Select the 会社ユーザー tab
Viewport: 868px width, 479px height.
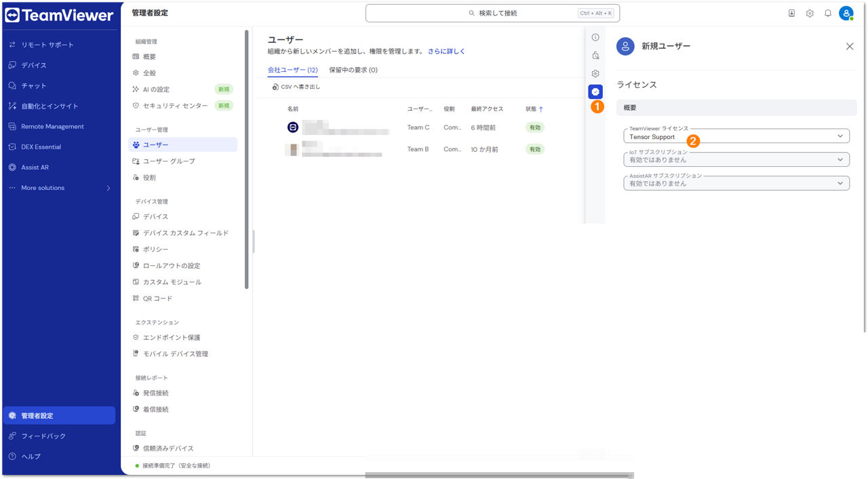292,70
